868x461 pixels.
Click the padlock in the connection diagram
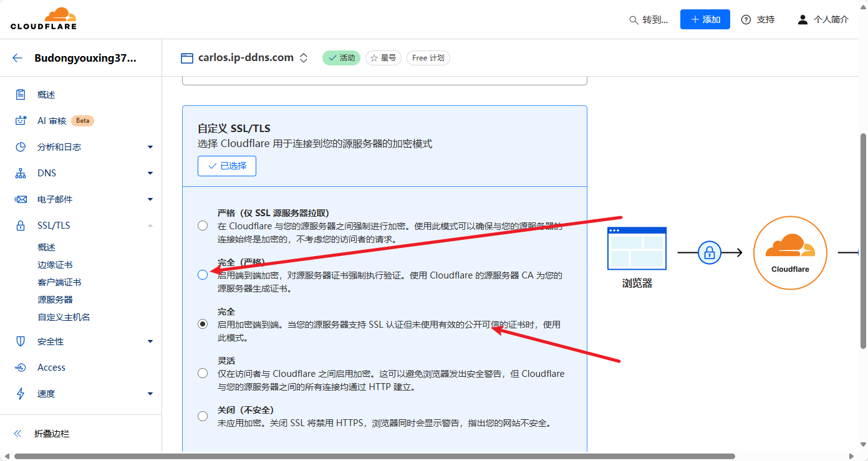click(x=709, y=252)
